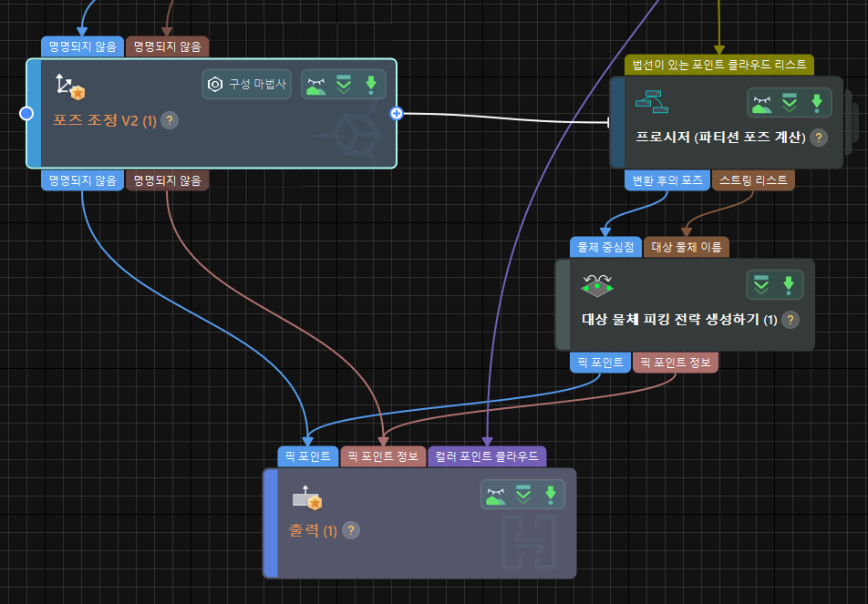
Task: Click blue 명명되지 않음 output port below 포즈 조정 V2
Action: (82, 180)
